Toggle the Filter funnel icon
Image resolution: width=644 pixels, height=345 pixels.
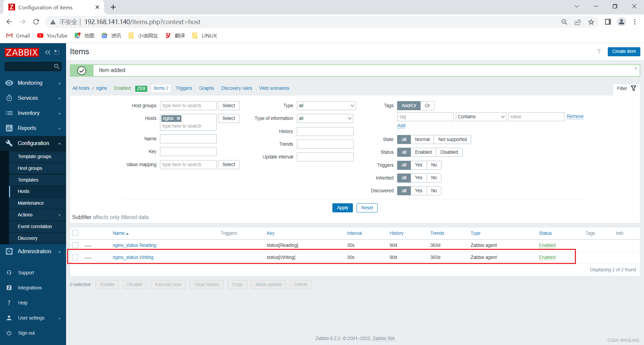click(634, 88)
